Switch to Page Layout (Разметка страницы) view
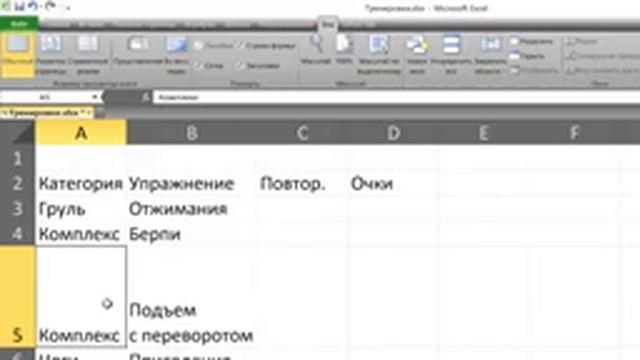640x360 pixels. (x=51, y=56)
